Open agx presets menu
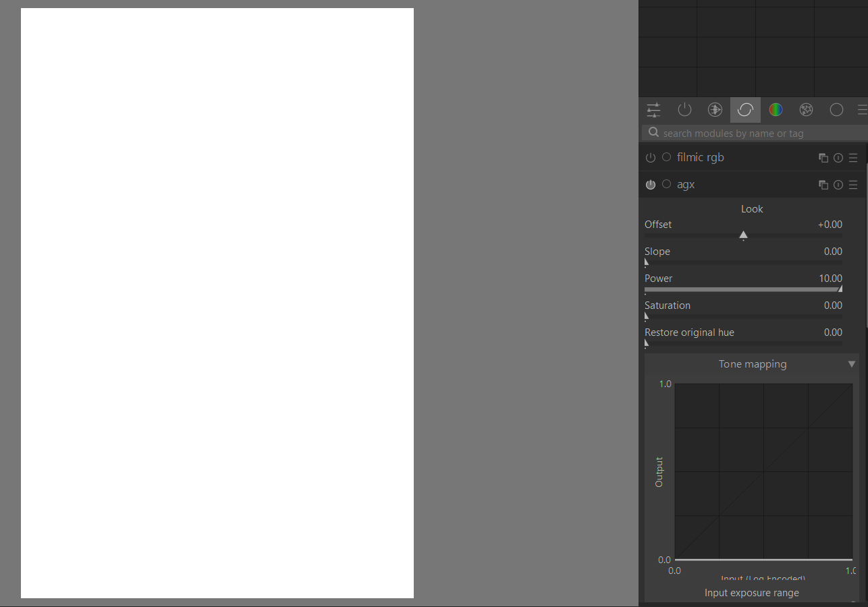 [x=853, y=185]
